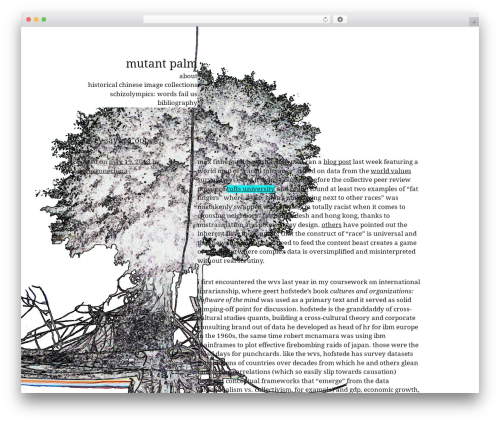Viewport: 500px width, 423px height.
Task: Open 'schizolympics: words fail us' page
Action: (x=153, y=94)
